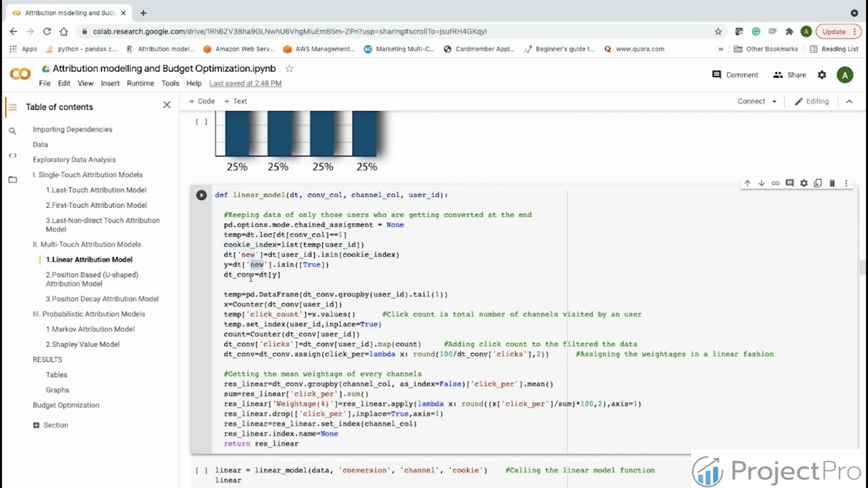
Task: Open Chrome extensions puzzle icon
Action: pyautogui.click(x=789, y=31)
